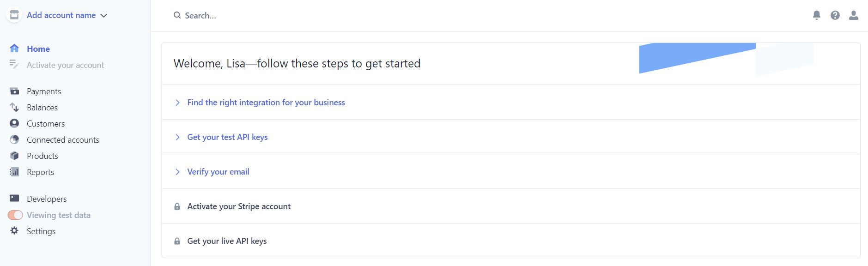Open the help question mark icon
Screen dimensions: 868x266
[835, 15]
